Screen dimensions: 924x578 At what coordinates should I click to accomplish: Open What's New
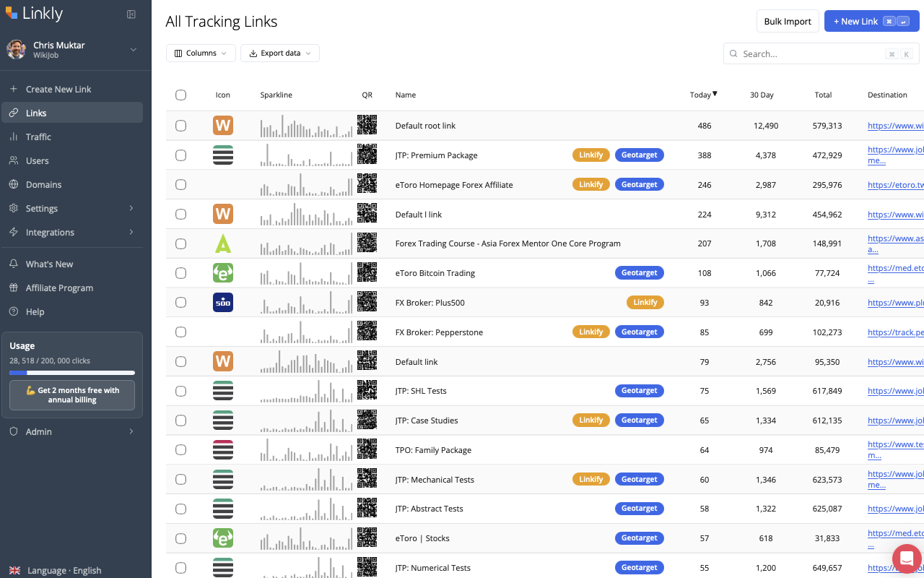coord(72,264)
